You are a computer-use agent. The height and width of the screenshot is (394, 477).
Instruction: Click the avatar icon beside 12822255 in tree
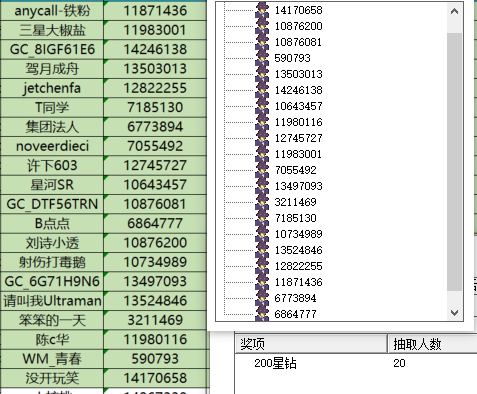tap(262, 266)
